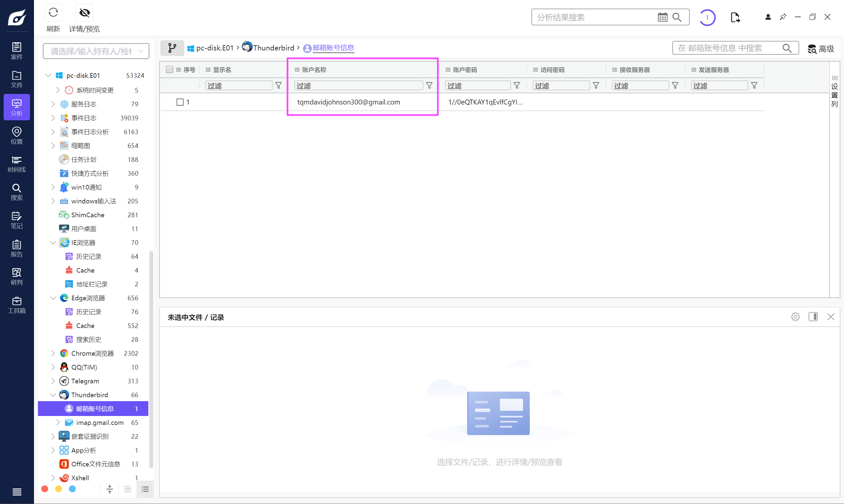Open the 位置 sidebar section
Screen dimensions: 844x504
[x=16, y=135]
